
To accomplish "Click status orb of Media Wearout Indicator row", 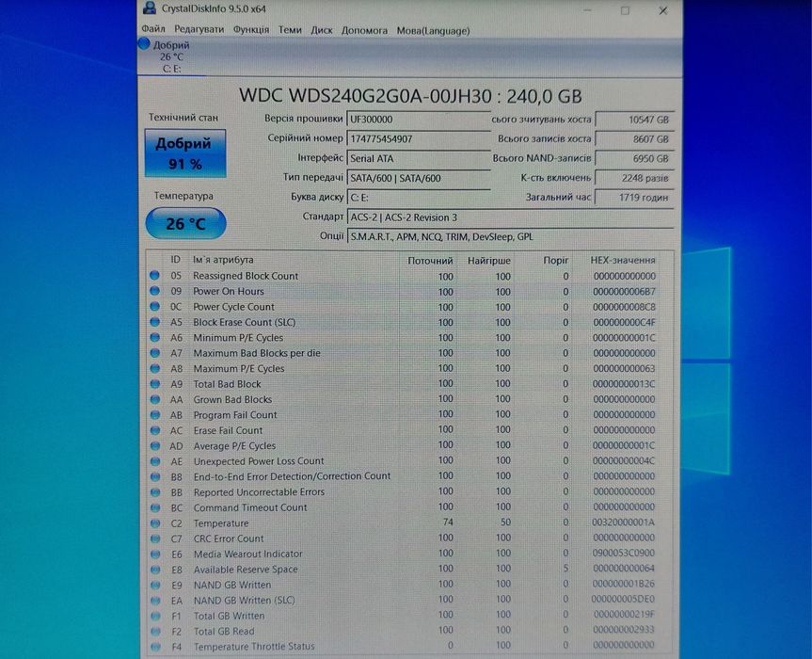I will click(155, 554).
